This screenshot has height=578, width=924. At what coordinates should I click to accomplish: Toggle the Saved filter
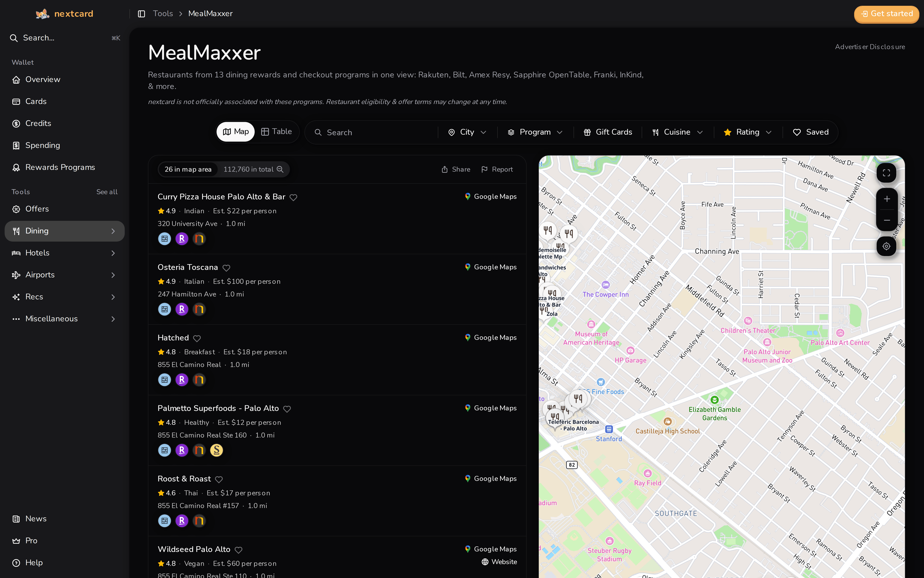coord(811,132)
